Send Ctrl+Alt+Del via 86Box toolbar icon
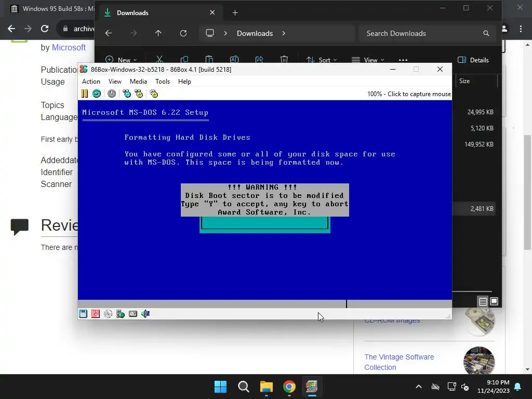Screen dimensions: 532x399 [x=127, y=94]
